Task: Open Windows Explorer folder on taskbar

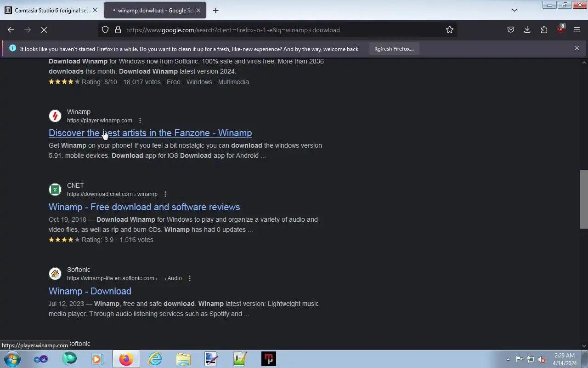Action: [x=183, y=359]
